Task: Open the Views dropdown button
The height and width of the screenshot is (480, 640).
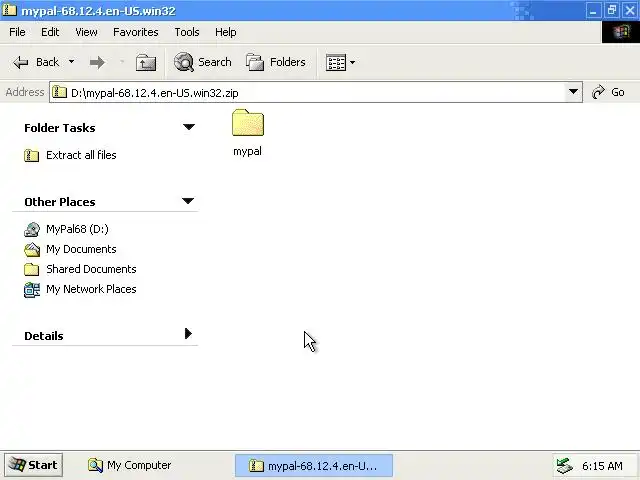Action: pos(340,62)
